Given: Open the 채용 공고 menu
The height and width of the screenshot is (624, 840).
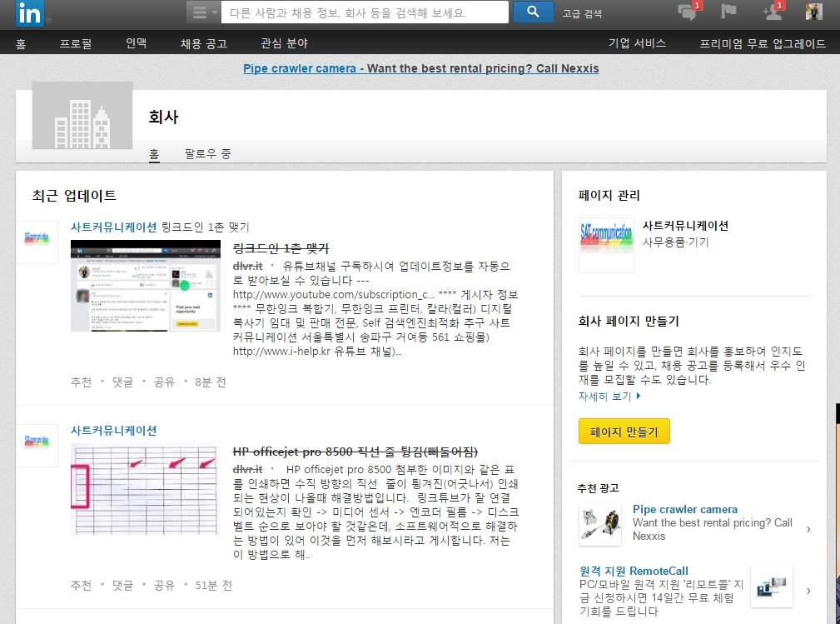Looking at the screenshot, I should coord(203,43).
